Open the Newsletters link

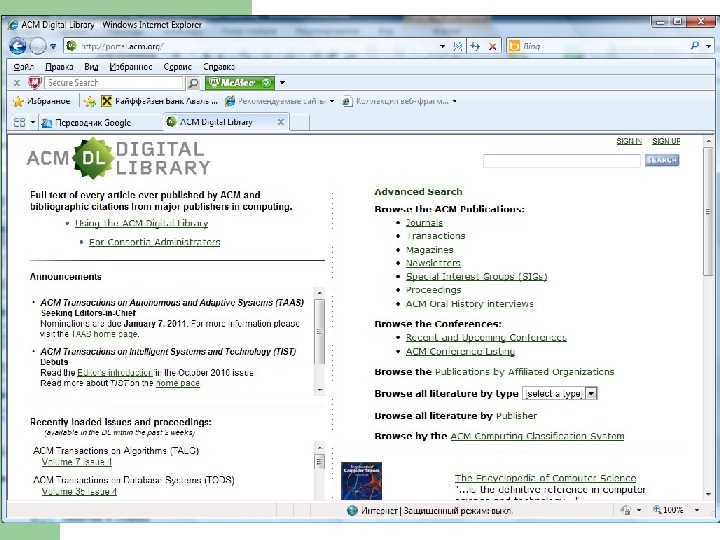433,263
